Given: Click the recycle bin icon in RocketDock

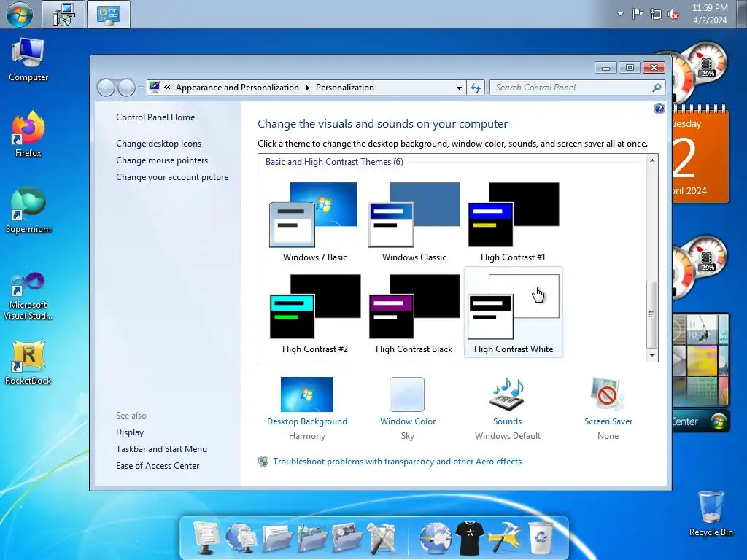Looking at the screenshot, I should coord(541,538).
